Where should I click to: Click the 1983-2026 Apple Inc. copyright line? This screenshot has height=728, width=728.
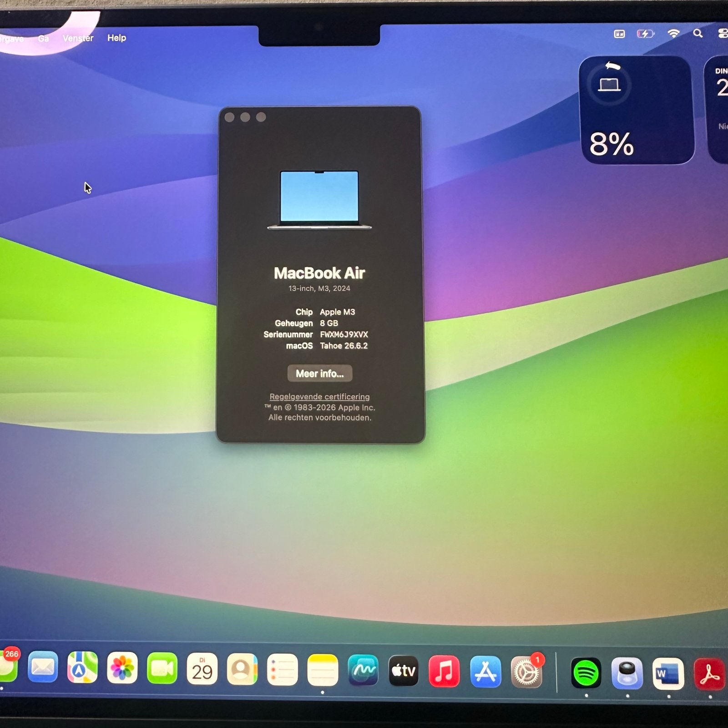[320, 408]
